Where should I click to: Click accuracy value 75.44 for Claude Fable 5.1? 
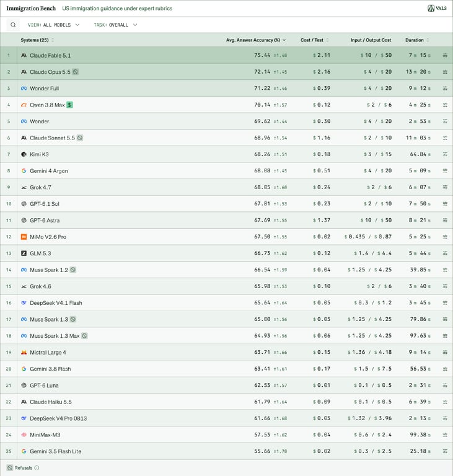pos(262,55)
